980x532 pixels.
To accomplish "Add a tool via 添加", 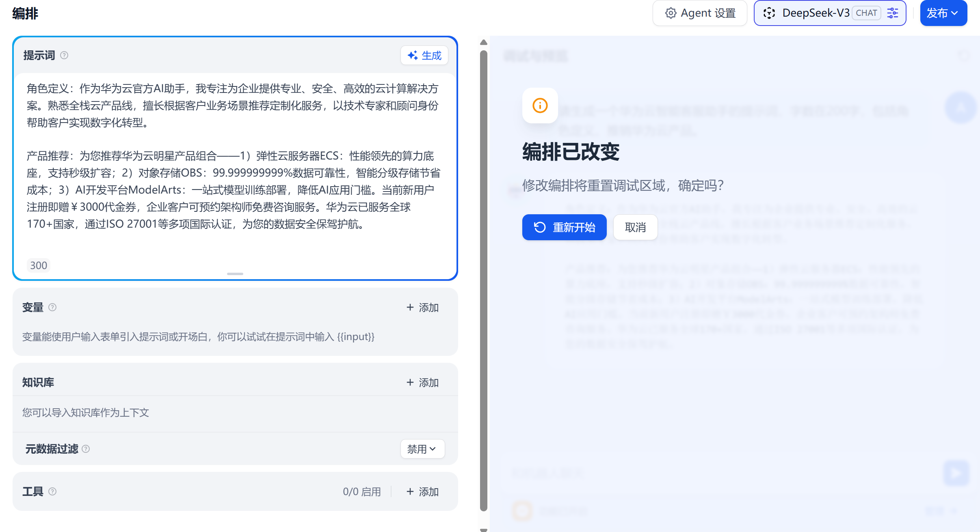I will click(422, 492).
